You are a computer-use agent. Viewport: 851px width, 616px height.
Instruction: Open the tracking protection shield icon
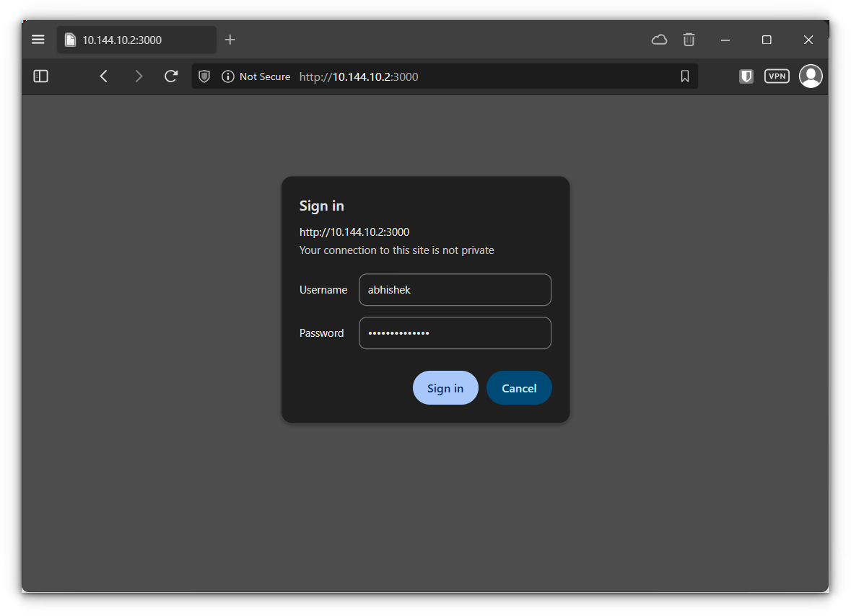[204, 76]
